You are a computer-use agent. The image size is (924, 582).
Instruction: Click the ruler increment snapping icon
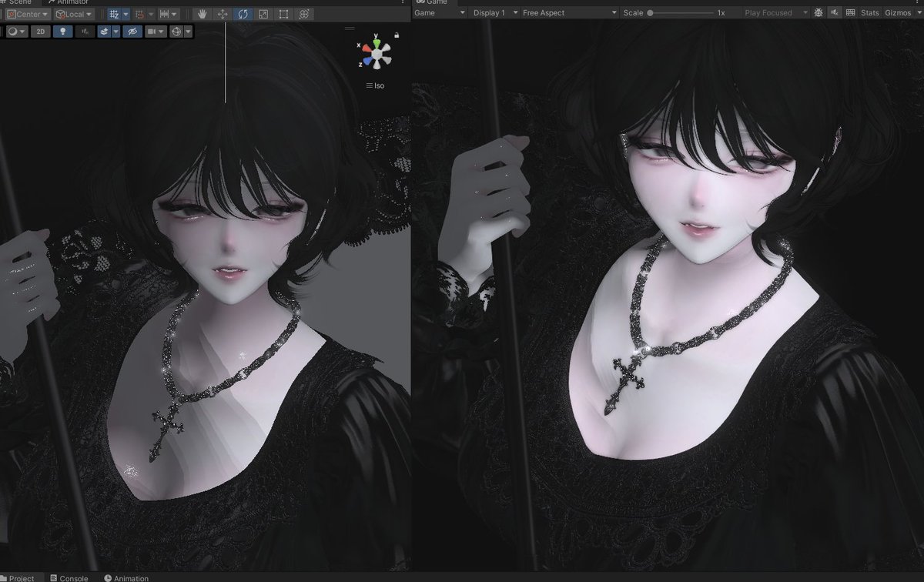coord(164,14)
